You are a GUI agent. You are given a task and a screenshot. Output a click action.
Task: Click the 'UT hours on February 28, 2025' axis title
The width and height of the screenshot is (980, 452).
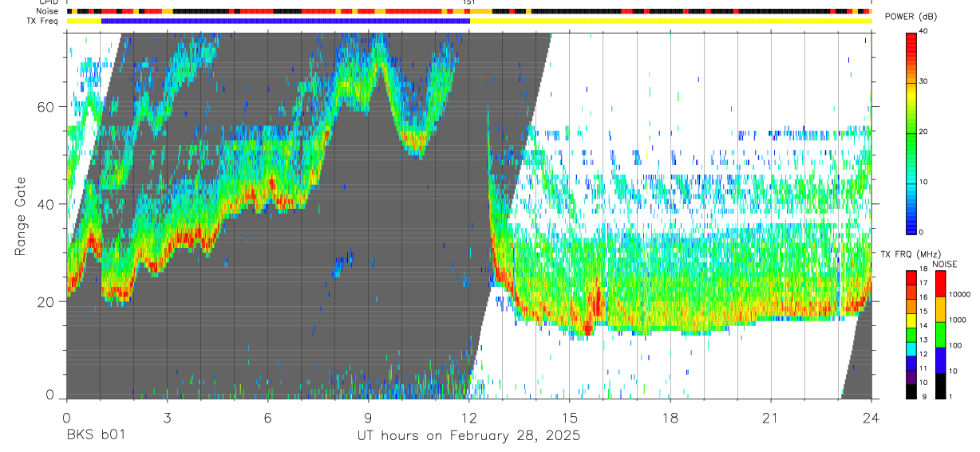pyautogui.click(x=468, y=436)
